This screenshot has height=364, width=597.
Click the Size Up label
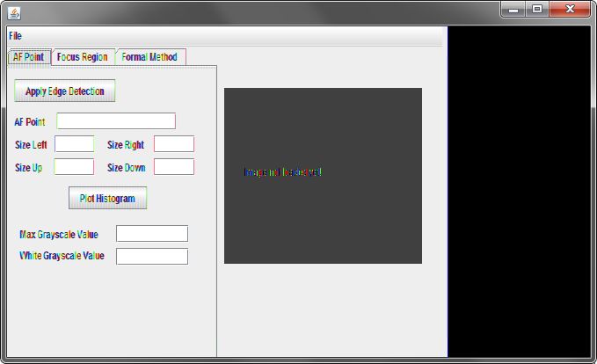(28, 168)
